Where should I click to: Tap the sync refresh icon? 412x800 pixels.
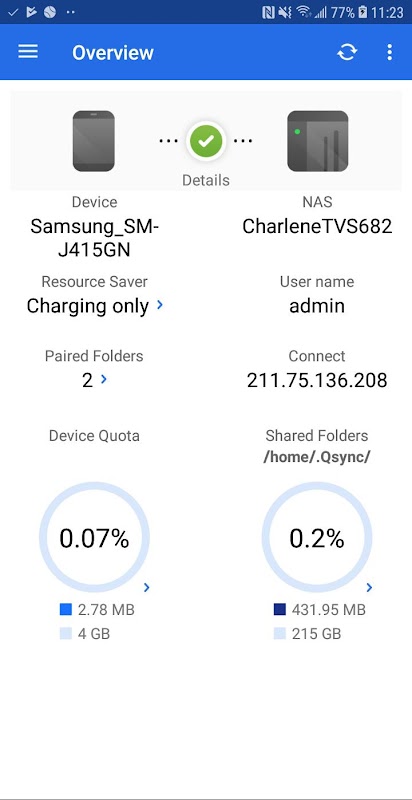(347, 52)
